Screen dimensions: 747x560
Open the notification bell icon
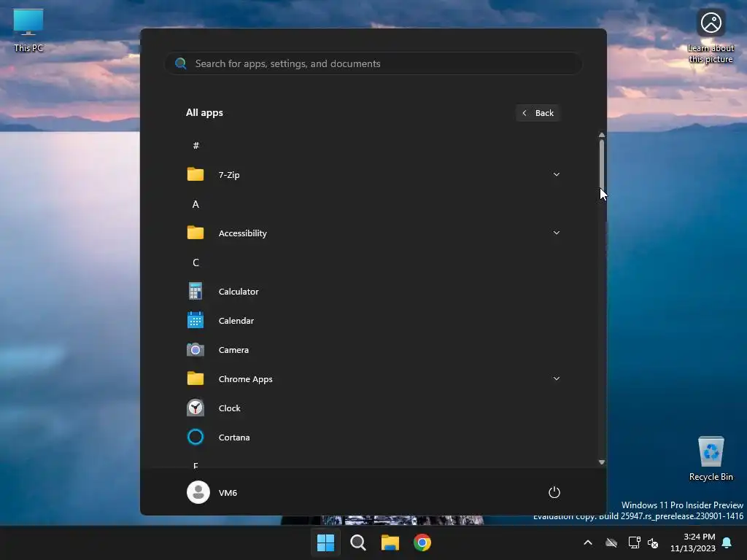727,542
